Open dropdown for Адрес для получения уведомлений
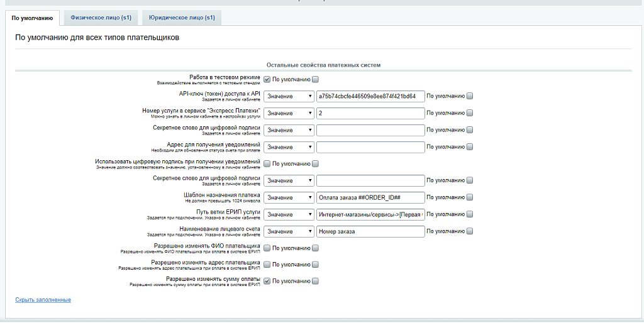Image resolution: width=644 pixels, height=323 pixels. [x=289, y=147]
